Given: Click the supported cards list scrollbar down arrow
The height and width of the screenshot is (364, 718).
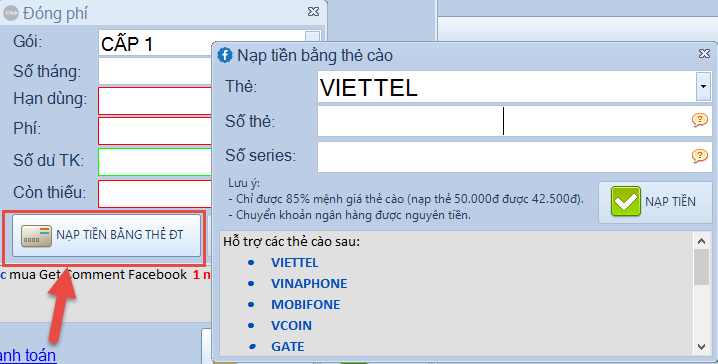Looking at the screenshot, I should click(x=701, y=347).
